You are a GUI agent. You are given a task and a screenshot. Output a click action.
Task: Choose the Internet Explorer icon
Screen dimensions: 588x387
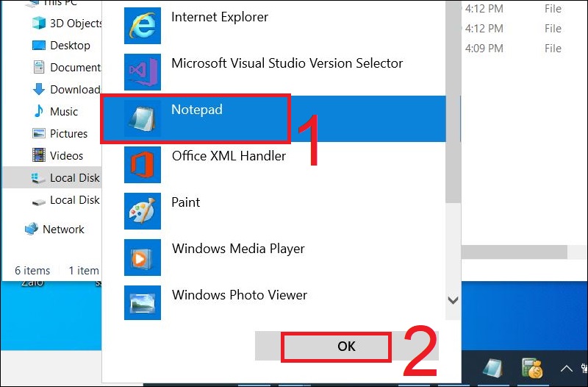(x=142, y=24)
